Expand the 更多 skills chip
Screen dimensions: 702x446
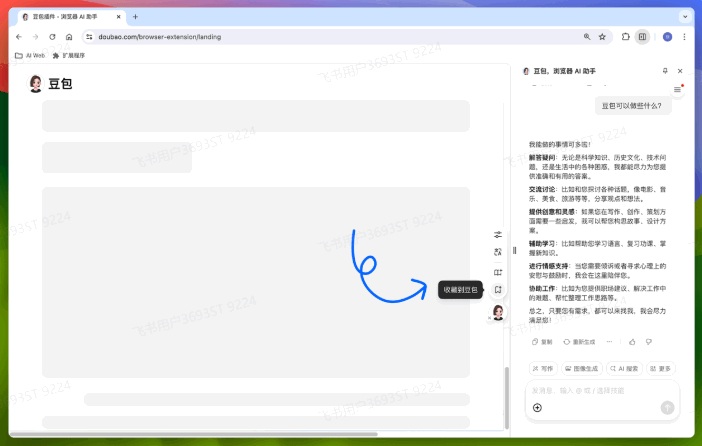tap(661, 369)
